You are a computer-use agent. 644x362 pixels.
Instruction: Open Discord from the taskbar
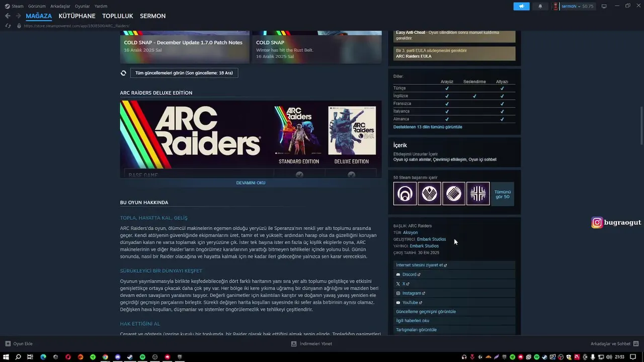pos(118,357)
